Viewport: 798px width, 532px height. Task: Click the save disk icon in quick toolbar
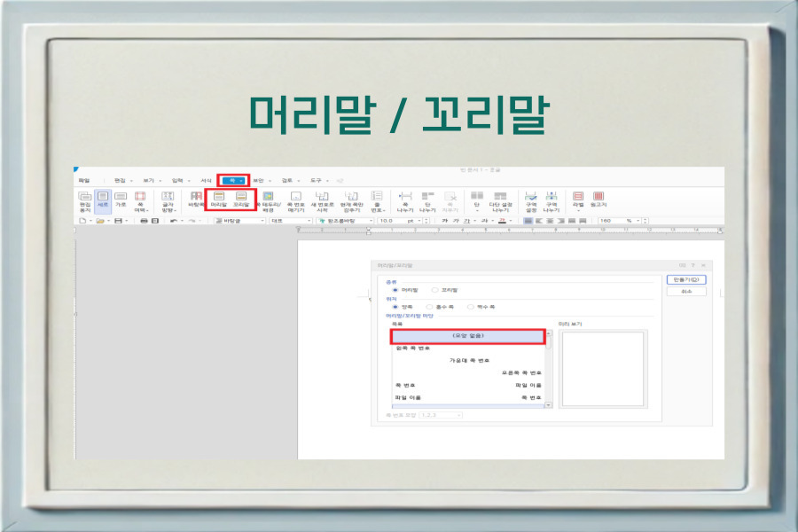pyautogui.click(x=119, y=221)
